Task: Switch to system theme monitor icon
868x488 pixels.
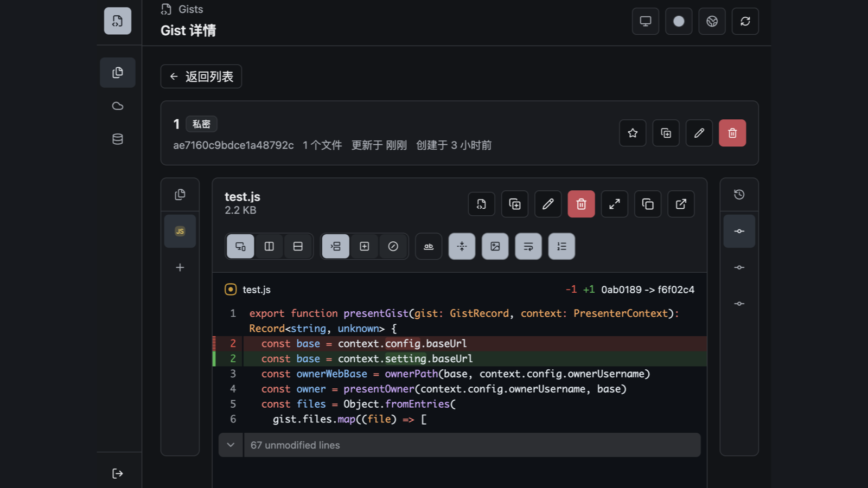Action: pyautogui.click(x=646, y=21)
